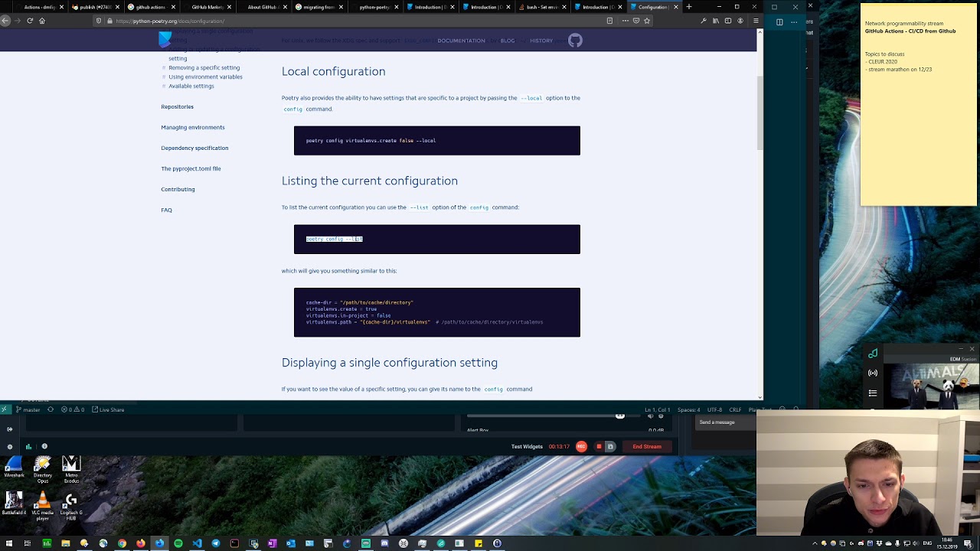Open Spotify from the taskbar
Viewport: 980px width, 551px height.
[178, 543]
